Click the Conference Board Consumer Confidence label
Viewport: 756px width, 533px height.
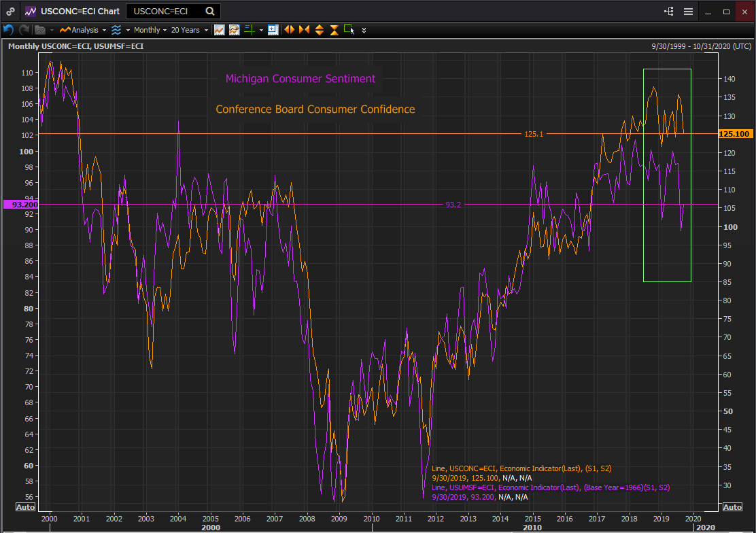coord(315,109)
